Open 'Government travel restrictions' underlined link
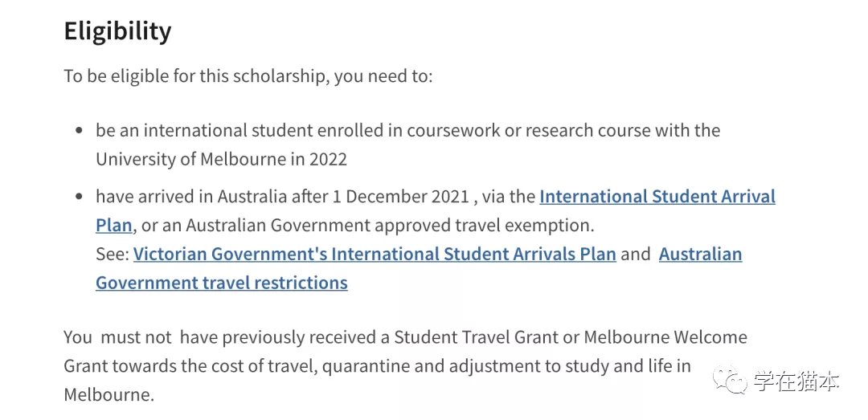868x420 pixels. [x=222, y=283]
